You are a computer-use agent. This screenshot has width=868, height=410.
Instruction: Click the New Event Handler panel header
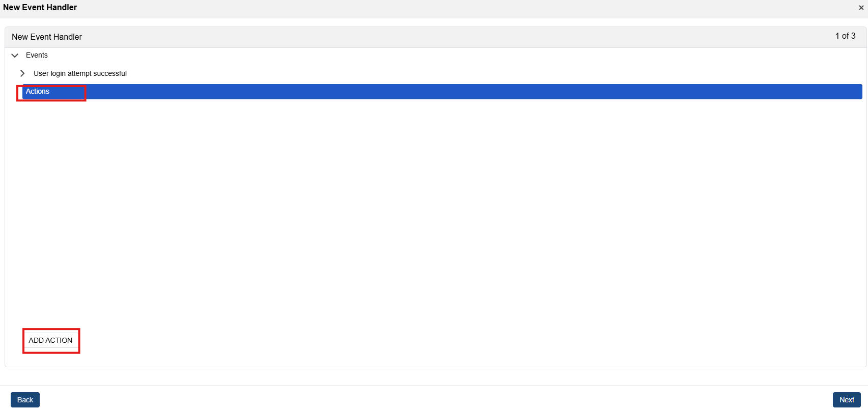click(x=47, y=37)
